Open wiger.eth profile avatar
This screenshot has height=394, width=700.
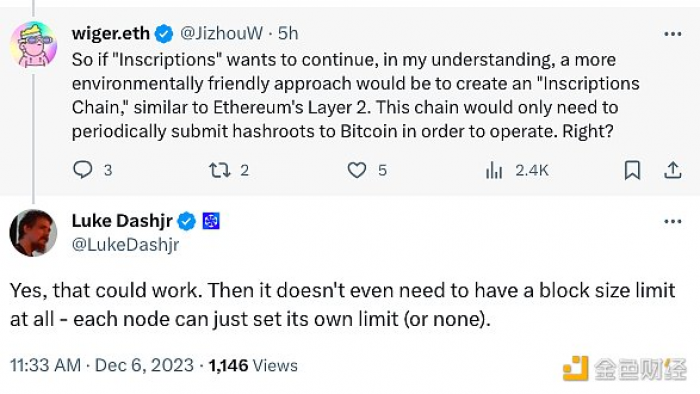[x=33, y=45]
